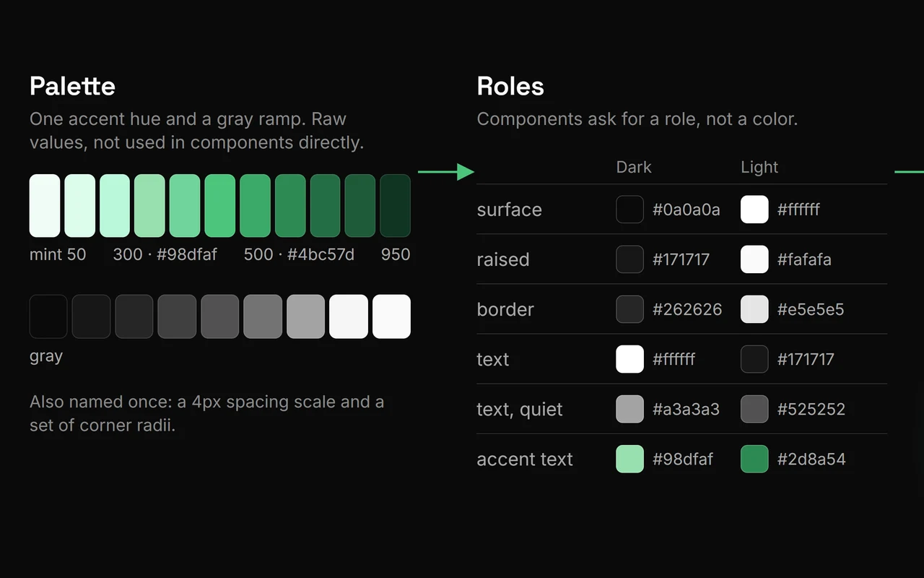Select the second mint swatch next to mint 50
Screen dimensions: 924x578
point(79,206)
